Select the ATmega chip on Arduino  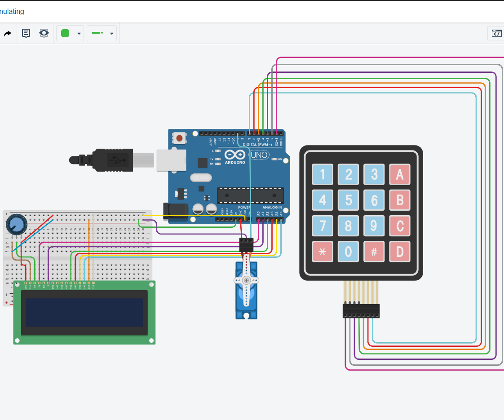click(250, 195)
